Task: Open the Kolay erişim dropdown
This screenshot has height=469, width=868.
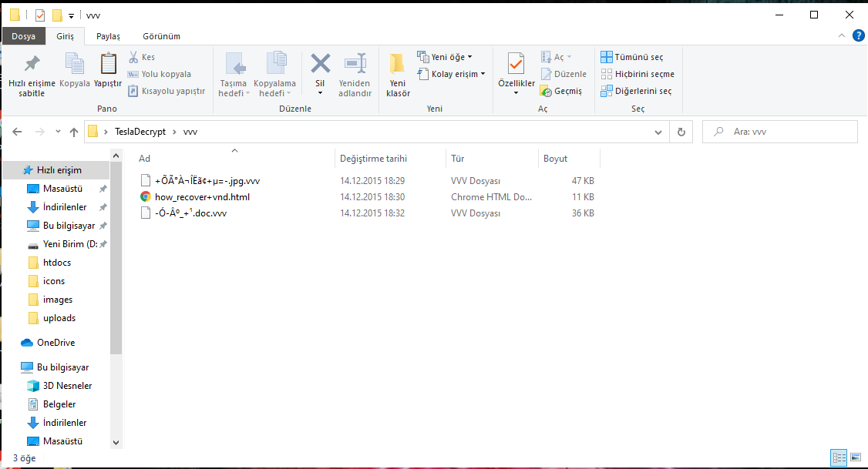Action: [451, 74]
